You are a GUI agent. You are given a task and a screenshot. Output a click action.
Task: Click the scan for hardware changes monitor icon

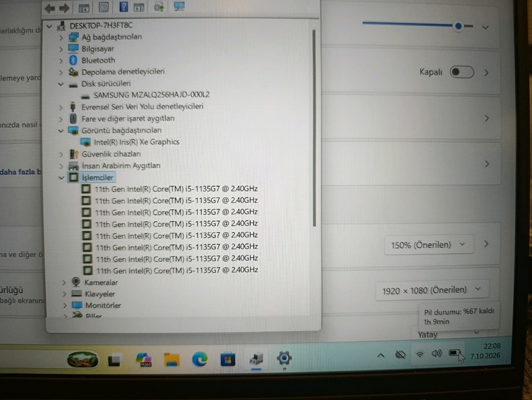point(179,6)
